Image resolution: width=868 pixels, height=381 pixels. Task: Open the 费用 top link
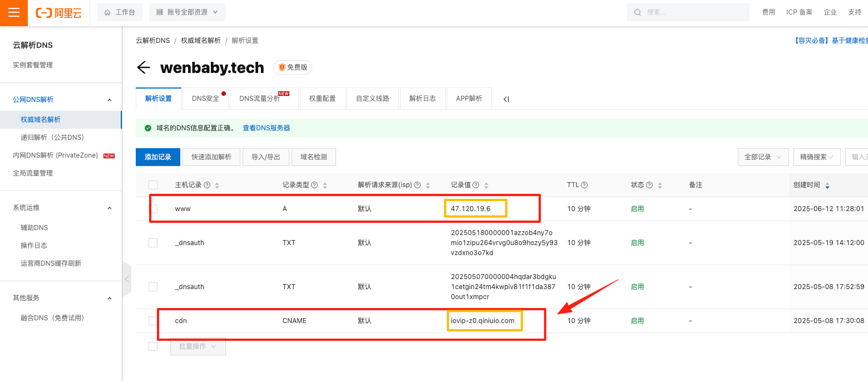768,12
